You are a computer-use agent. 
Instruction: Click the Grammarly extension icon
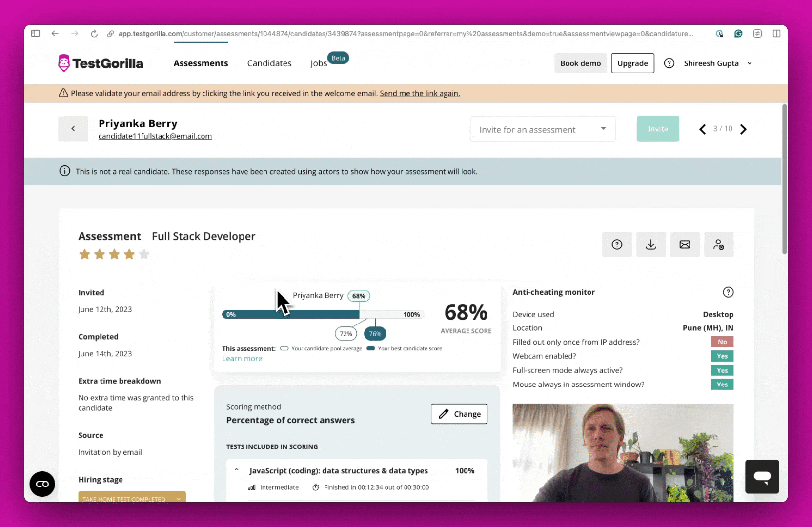738,34
